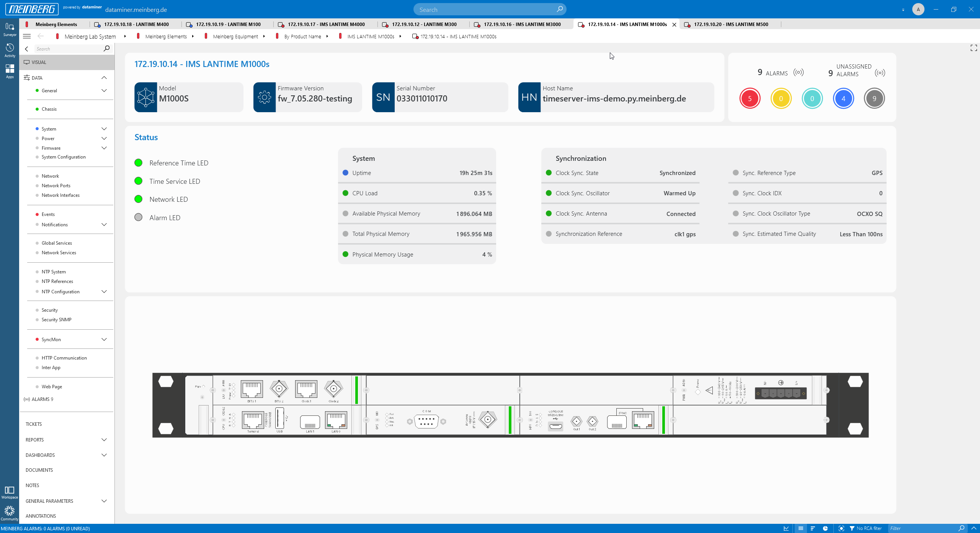Switch to 172.19.10.19 LANTIME M100 tab

[x=228, y=24]
